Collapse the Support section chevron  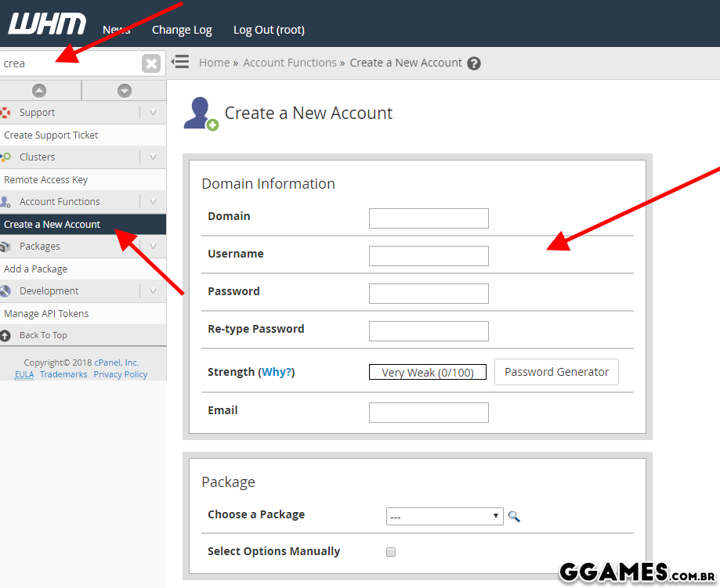(x=153, y=113)
